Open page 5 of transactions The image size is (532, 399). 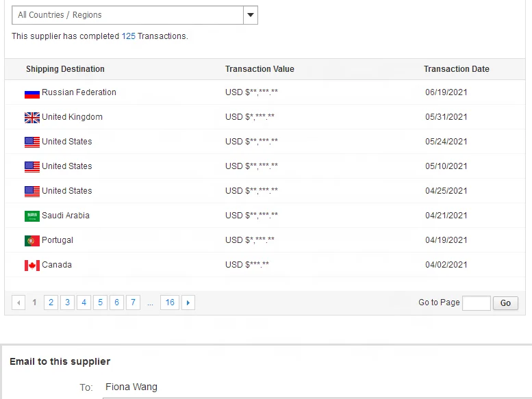click(101, 303)
